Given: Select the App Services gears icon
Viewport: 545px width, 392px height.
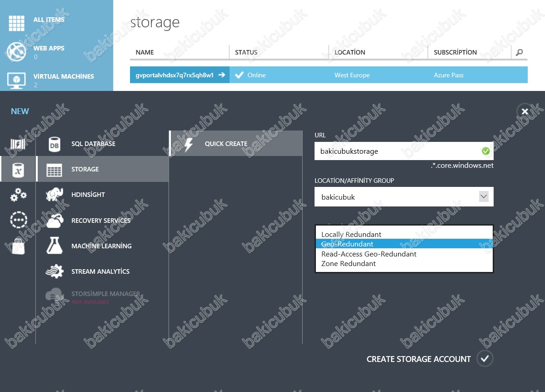Looking at the screenshot, I should coord(19,195).
